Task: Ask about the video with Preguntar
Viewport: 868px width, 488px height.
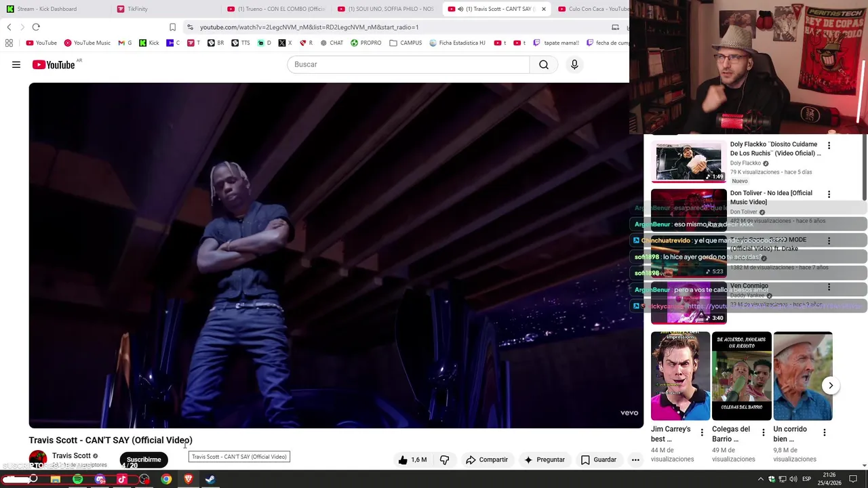Action: point(545,460)
